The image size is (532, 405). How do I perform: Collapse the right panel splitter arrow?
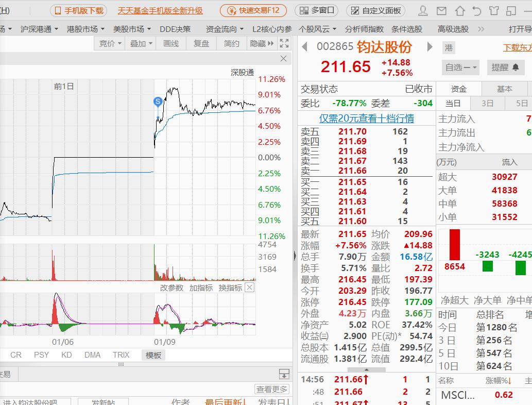pyautogui.click(x=295, y=255)
